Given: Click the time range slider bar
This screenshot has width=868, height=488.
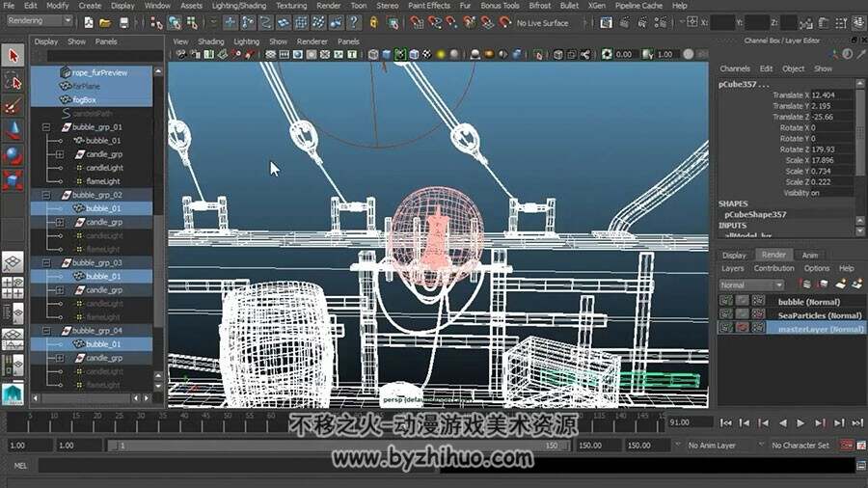Looking at the screenshot, I should point(339,446).
